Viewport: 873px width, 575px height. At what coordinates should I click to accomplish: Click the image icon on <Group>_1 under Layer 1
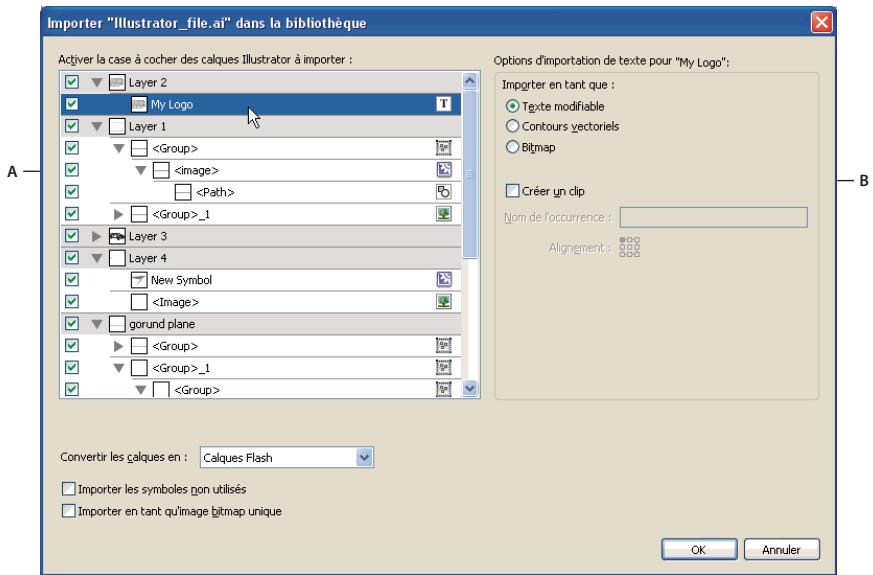coord(445,214)
